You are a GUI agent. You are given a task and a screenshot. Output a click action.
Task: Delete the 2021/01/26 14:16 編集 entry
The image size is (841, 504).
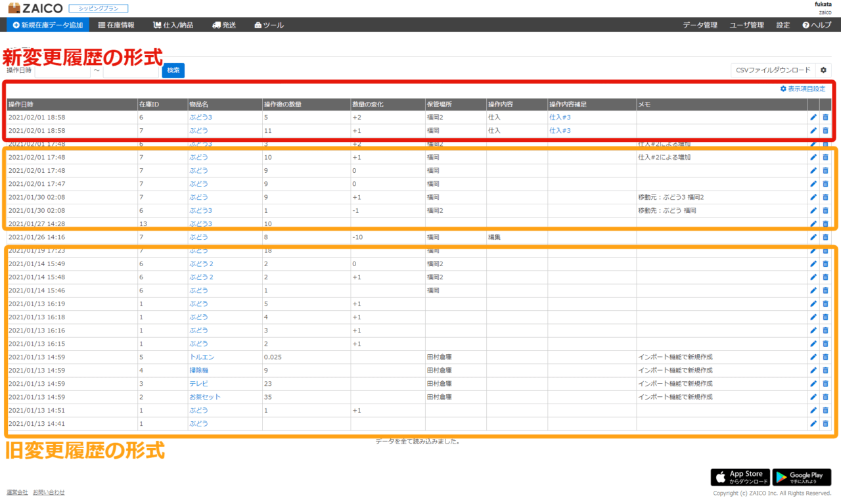826,237
